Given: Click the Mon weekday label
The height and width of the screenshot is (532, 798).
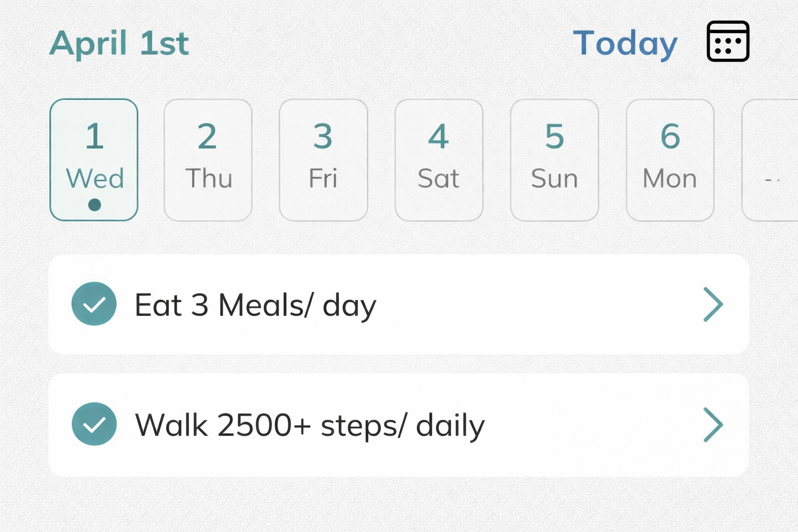Looking at the screenshot, I should [x=670, y=179].
